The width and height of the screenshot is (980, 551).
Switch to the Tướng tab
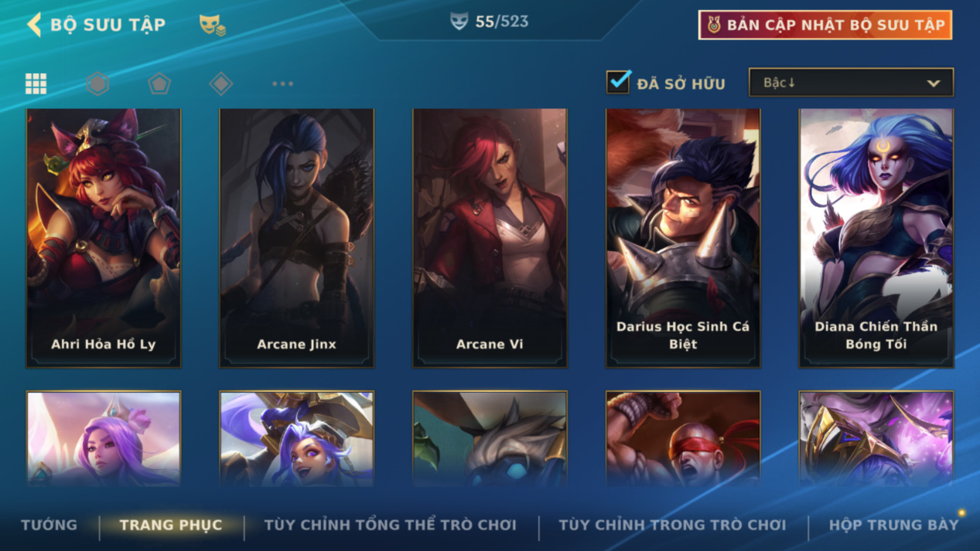[x=50, y=525]
